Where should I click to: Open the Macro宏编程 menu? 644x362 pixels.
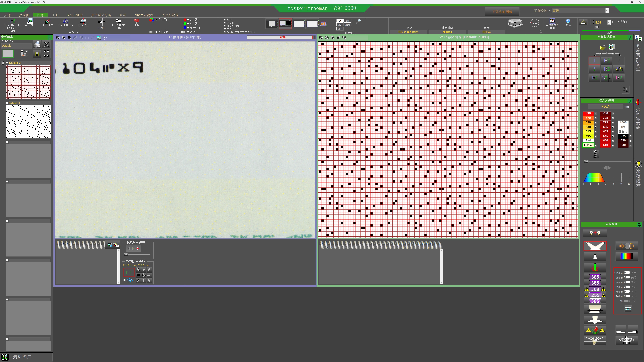(x=144, y=15)
